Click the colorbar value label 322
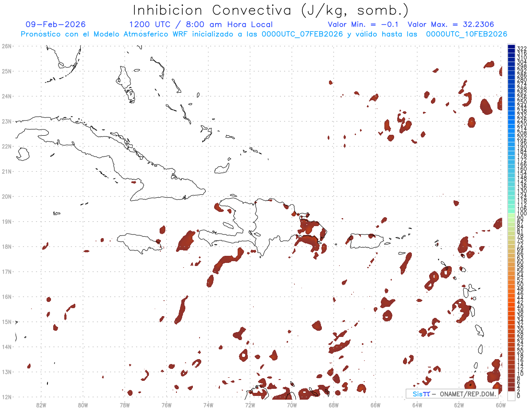 point(522,48)
